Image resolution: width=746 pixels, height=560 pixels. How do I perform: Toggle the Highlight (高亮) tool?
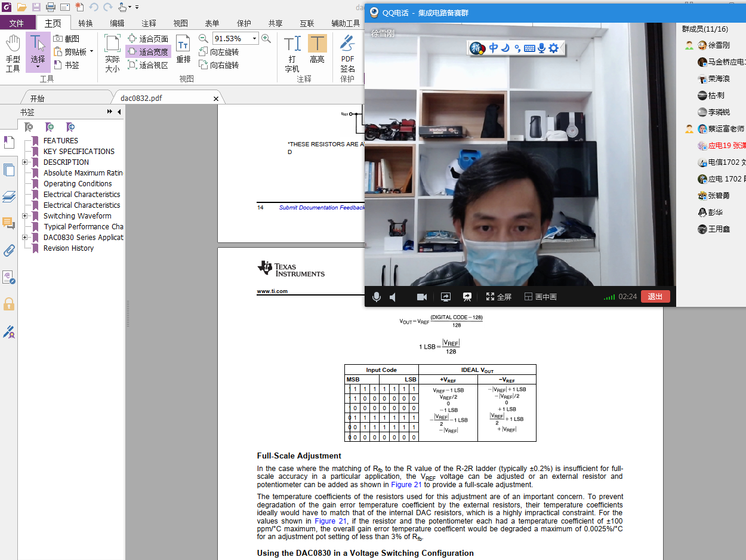(x=317, y=49)
